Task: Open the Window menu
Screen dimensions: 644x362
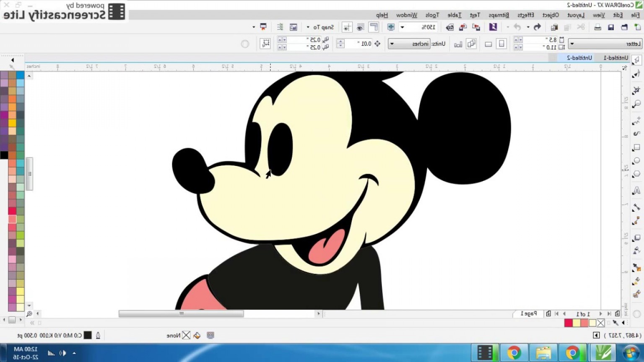Action: (407, 15)
